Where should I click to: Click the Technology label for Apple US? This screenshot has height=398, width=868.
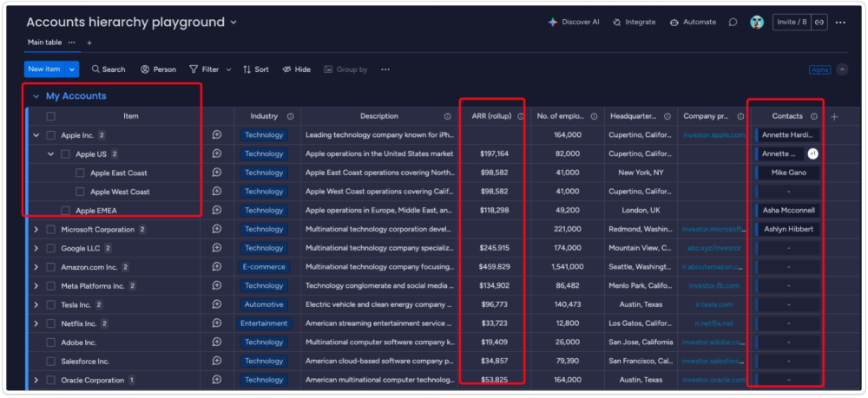264,154
